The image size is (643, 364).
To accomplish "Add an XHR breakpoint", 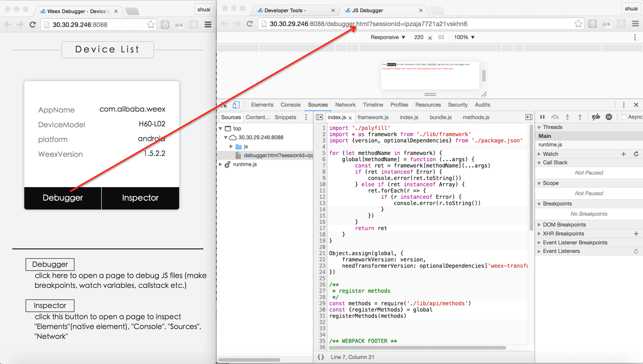I will point(636,234).
